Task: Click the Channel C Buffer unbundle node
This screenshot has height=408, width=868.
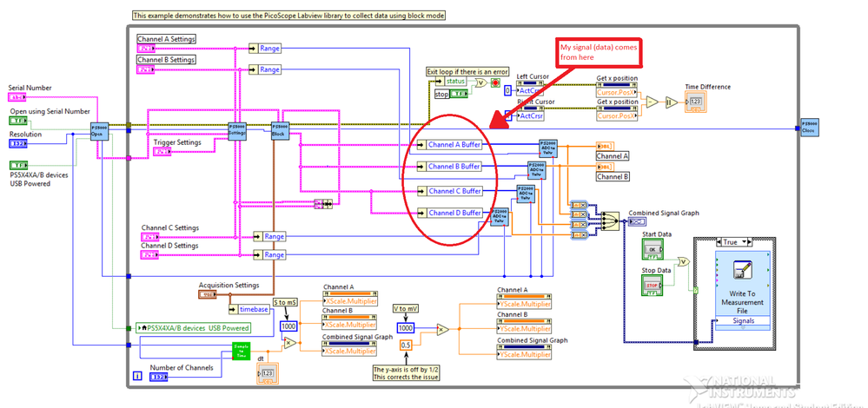Action: click(450, 191)
